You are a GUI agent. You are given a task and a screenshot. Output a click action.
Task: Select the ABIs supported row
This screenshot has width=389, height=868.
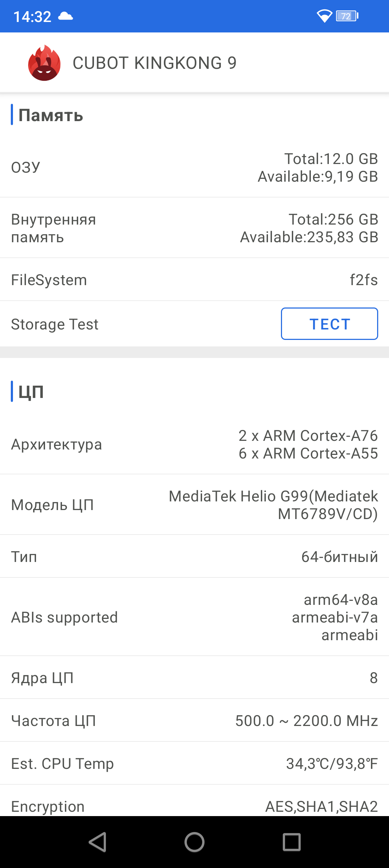point(194,617)
